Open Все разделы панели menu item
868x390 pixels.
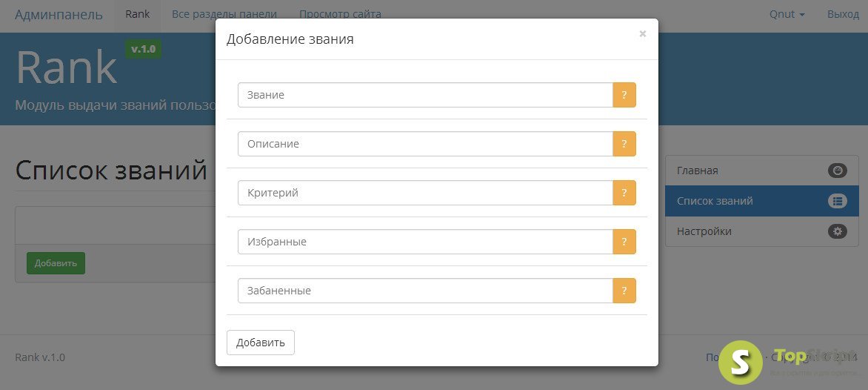(224, 14)
